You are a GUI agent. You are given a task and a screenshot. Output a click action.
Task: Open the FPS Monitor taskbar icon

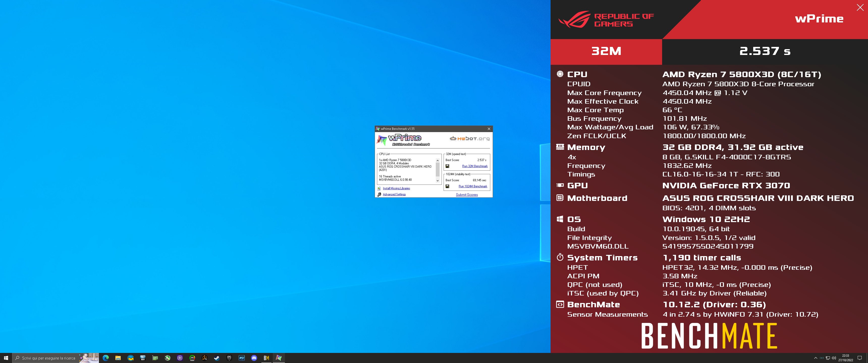pos(192,358)
